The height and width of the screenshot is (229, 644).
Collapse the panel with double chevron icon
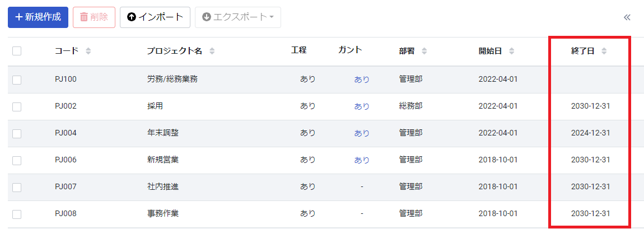pos(627,17)
